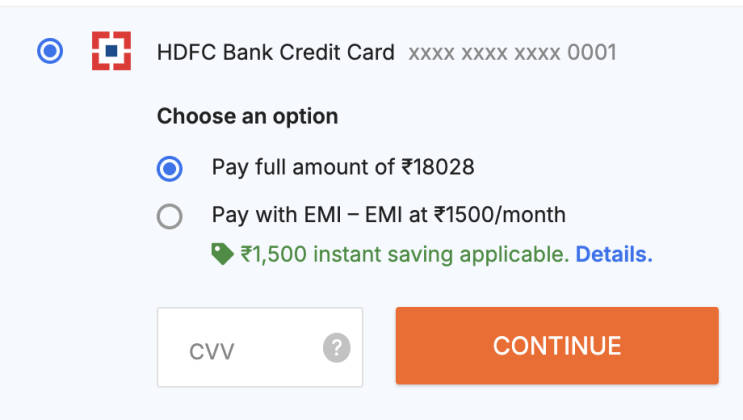
Task: Click the green price tag icon
Action: pos(222,255)
